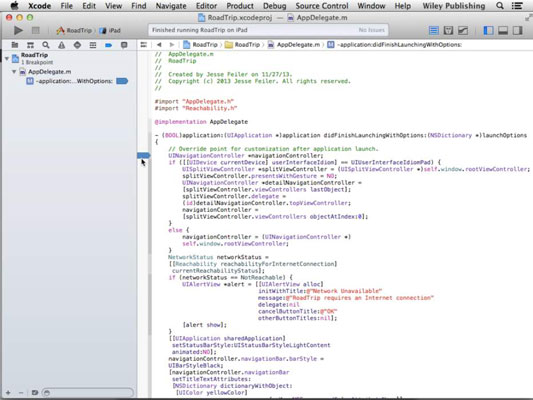
Task: Open the Project navigator
Action: [15, 45]
